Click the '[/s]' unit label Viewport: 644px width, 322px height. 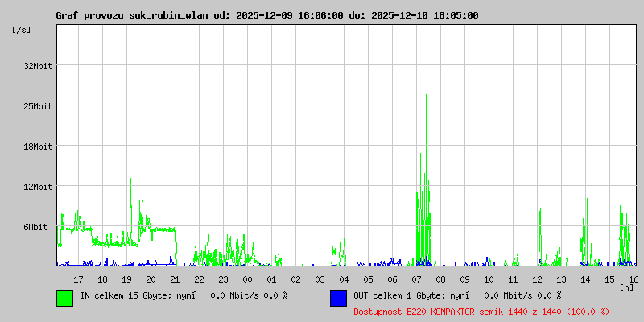point(22,30)
